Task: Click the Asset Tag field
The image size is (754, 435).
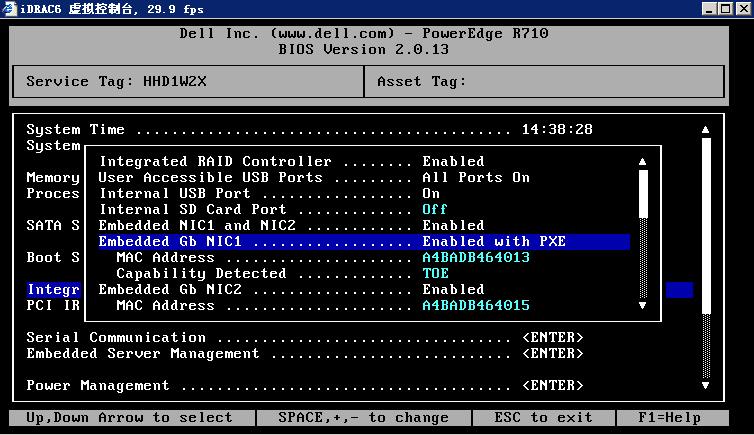Action: point(544,81)
